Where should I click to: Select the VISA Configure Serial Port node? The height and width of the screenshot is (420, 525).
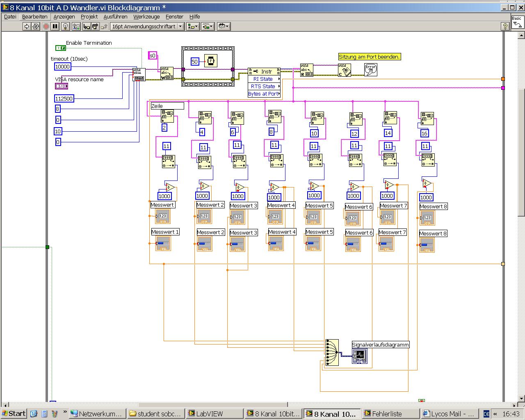tap(139, 75)
